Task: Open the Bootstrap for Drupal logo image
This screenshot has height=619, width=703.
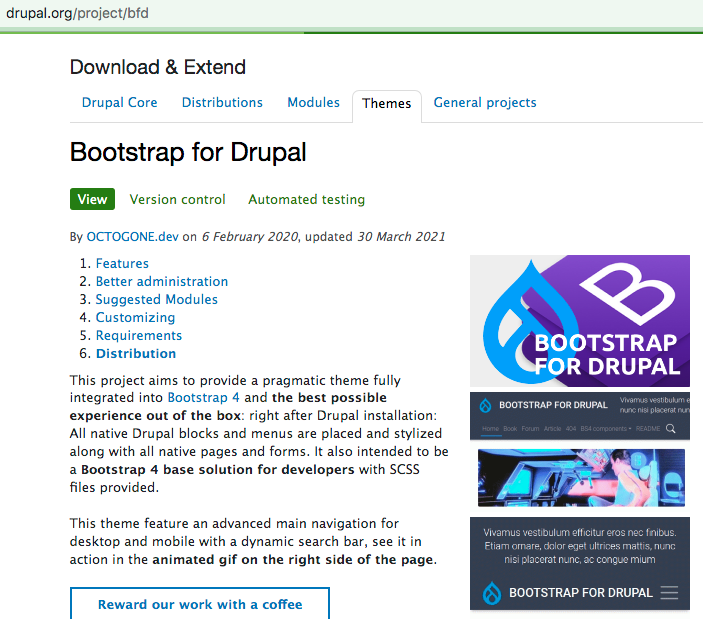Action: coord(580,321)
